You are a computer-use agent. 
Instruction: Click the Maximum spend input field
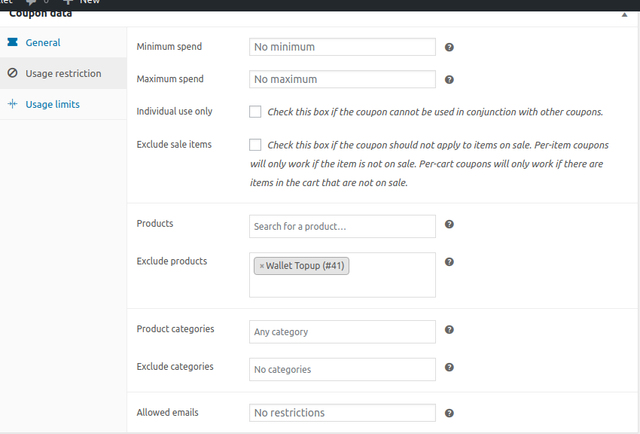click(342, 79)
